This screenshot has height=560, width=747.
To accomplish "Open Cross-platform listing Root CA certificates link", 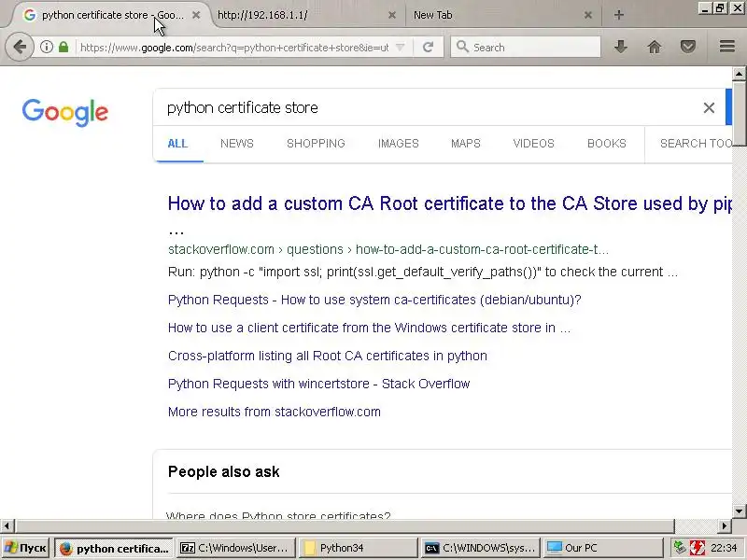I will 328,357.
